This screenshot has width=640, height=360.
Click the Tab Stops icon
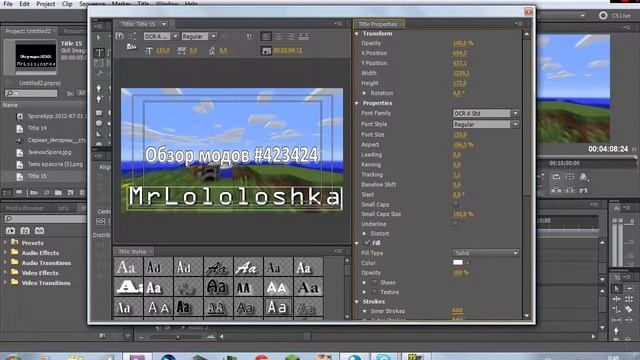tap(303, 36)
